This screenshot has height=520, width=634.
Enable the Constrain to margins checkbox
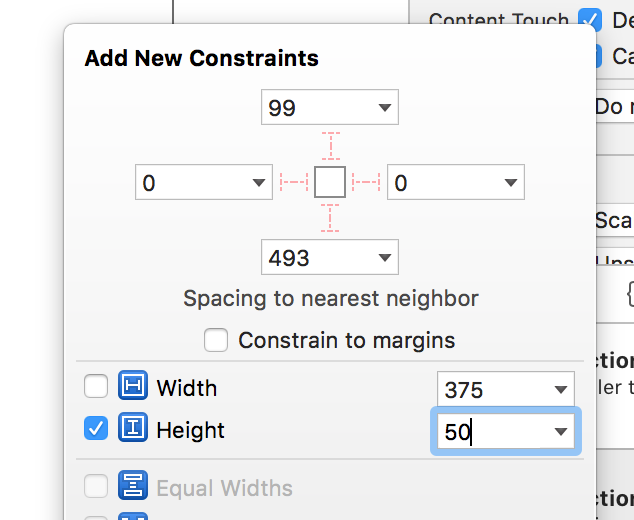tap(216, 340)
